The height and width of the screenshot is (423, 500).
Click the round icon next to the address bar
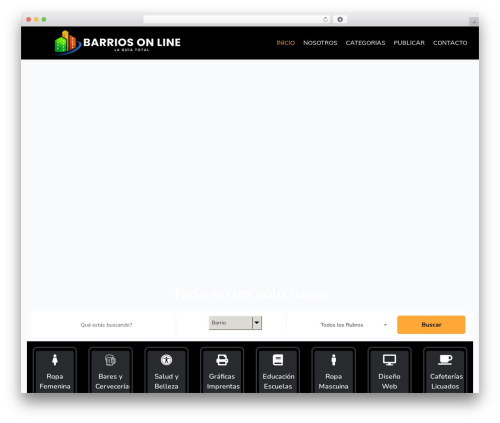(340, 19)
